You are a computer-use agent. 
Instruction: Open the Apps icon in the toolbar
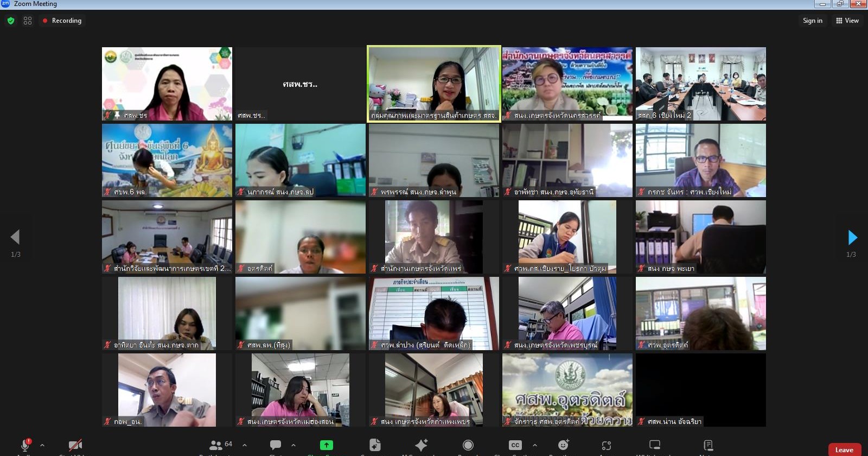click(x=607, y=445)
